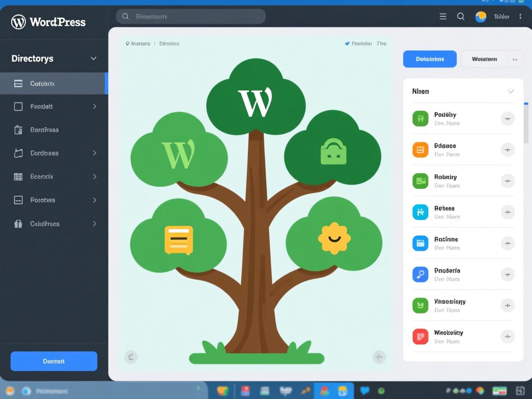
Task: Expand the second sidebar menu item's chevron
Action: [94, 107]
